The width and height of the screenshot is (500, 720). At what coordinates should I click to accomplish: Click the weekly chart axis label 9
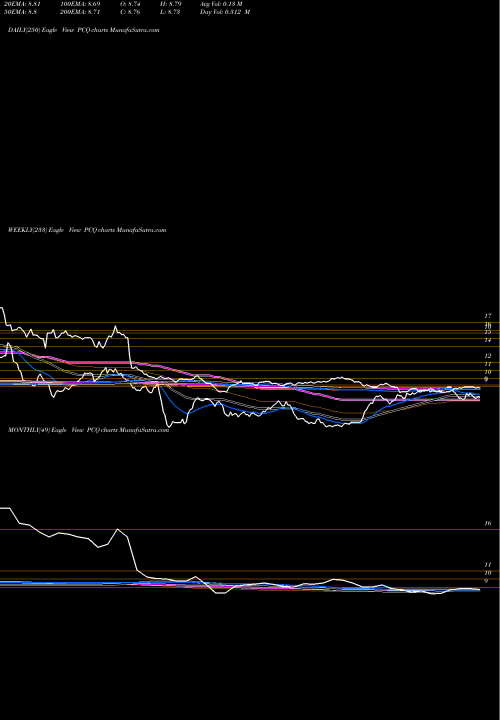487,380
